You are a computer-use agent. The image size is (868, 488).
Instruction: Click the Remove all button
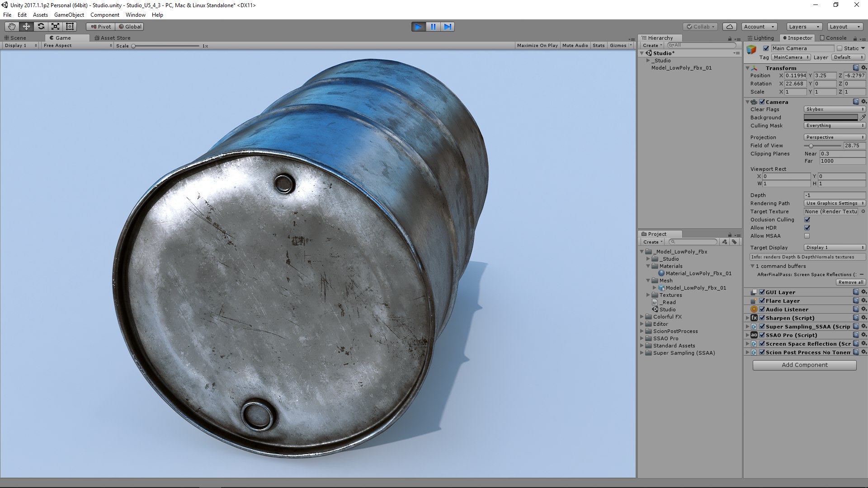click(x=850, y=282)
